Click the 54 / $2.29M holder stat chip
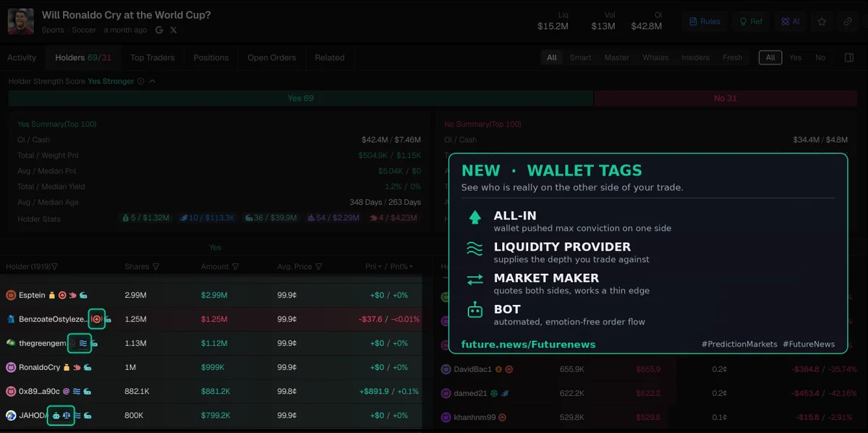 pyautogui.click(x=334, y=218)
